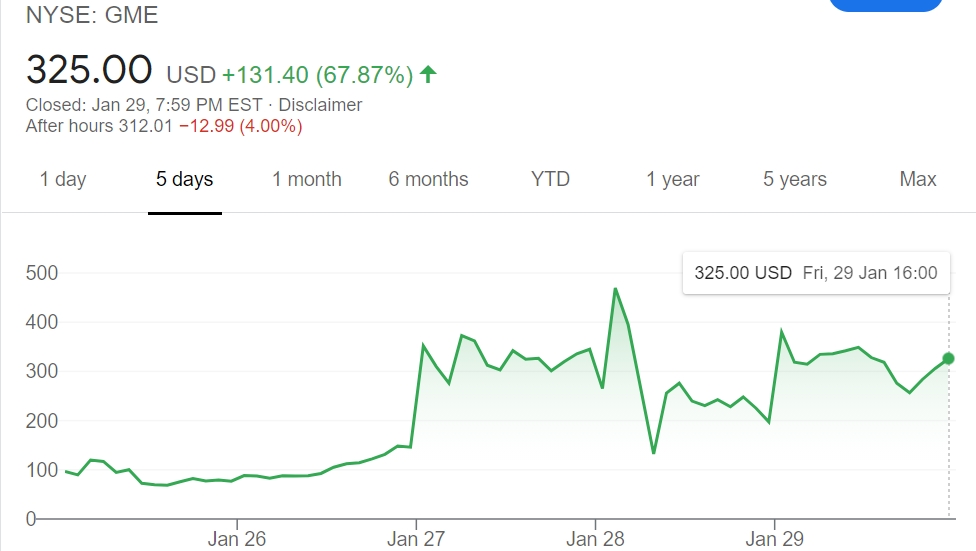Click the NYSE: GME ticker label
Viewport: 976px width, 551px height.
[92, 16]
